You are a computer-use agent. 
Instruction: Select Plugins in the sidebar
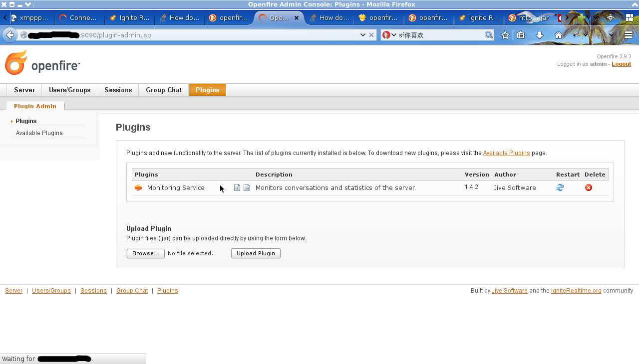pos(26,121)
